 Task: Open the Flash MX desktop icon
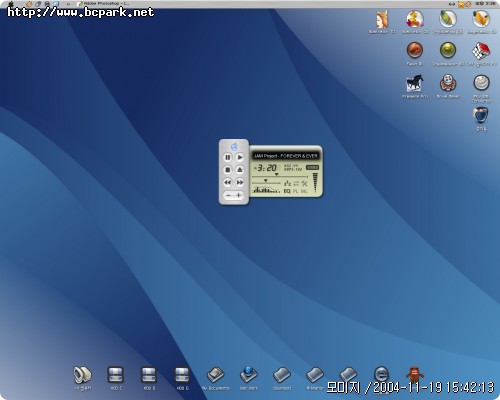click(415, 54)
